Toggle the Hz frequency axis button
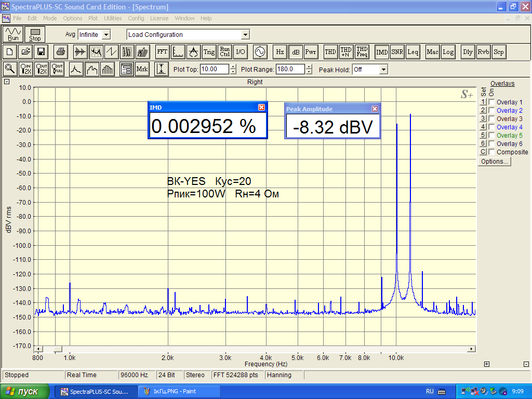 click(x=280, y=52)
